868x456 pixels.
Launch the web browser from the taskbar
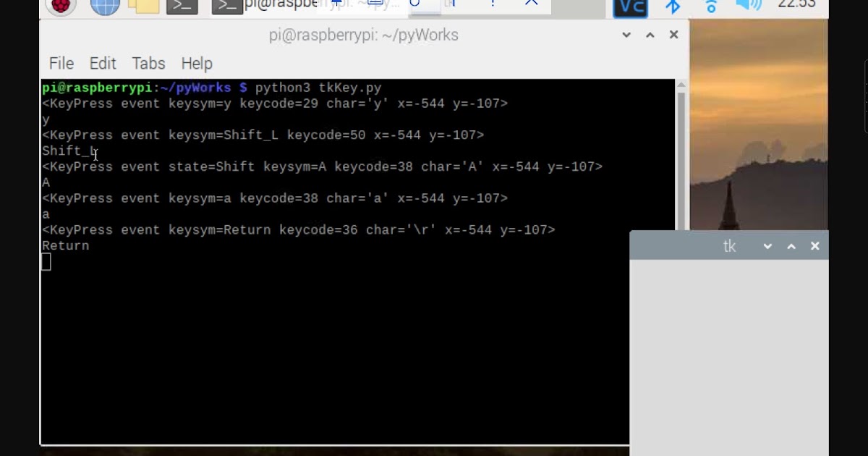click(105, 6)
